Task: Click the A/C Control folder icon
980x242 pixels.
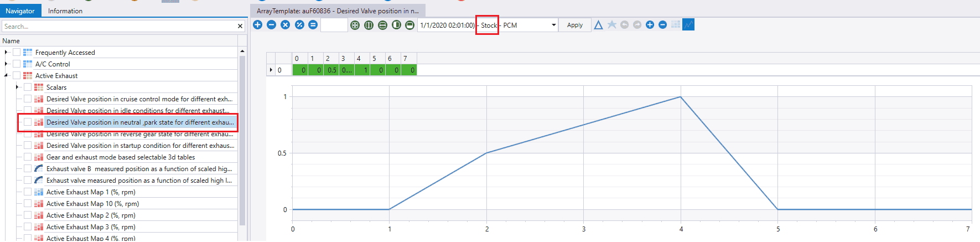Action: click(x=28, y=64)
